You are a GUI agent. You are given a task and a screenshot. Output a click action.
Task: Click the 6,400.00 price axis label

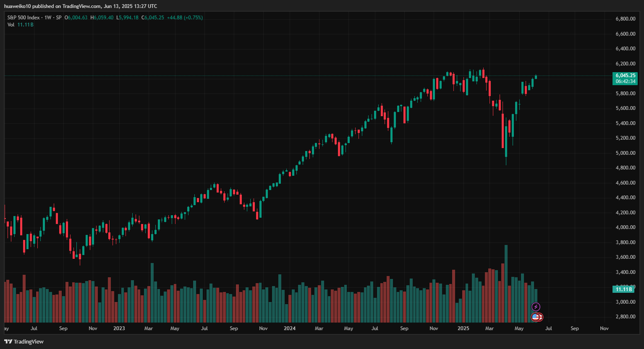click(x=625, y=49)
